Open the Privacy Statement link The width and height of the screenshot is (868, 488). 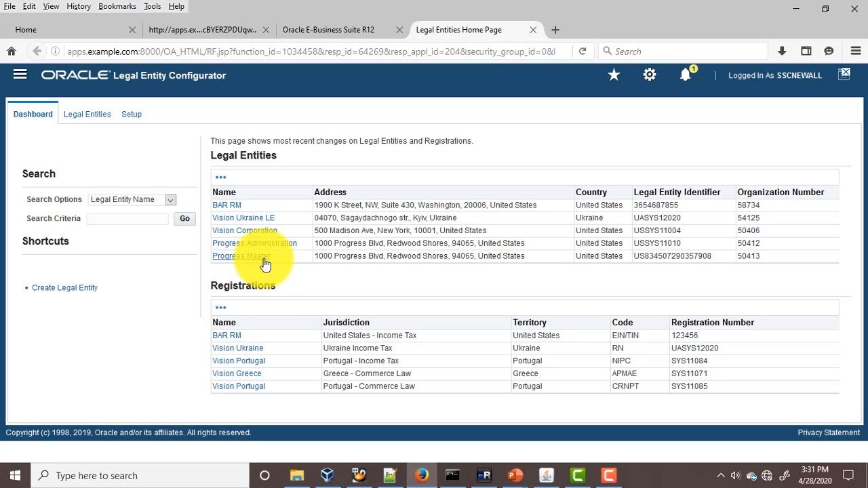829,432
